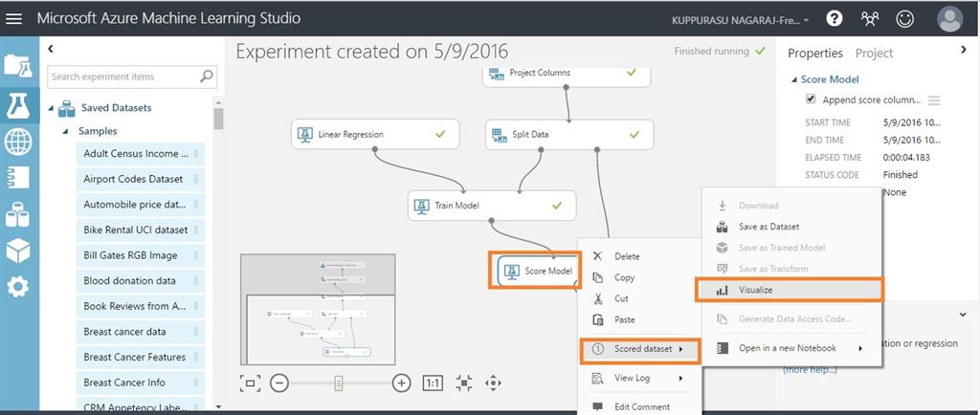Viewport: 980px width, 415px height.
Task: Select the Blood donation data item
Action: click(x=141, y=281)
